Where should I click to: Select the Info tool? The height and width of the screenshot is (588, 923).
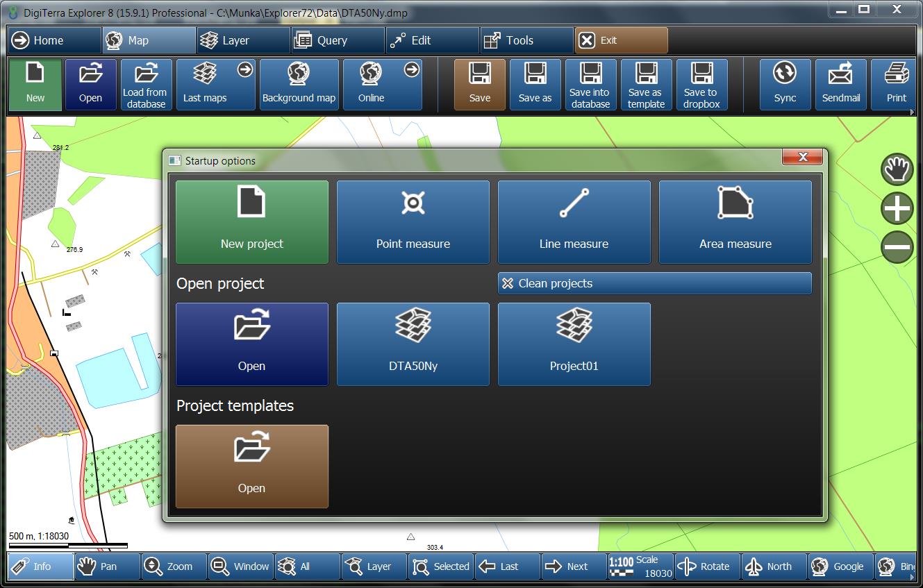(x=41, y=566)
